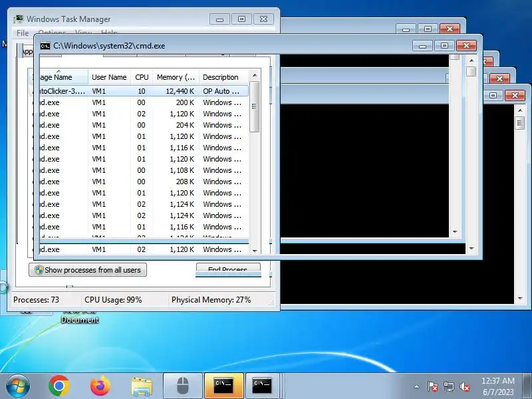Show hidden system tray icons
The image size is (532, 399).
point(417,386)
